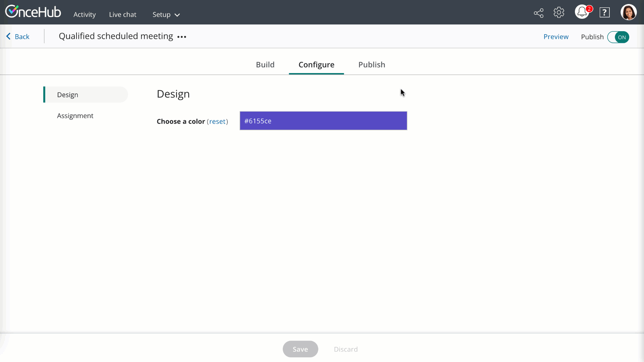The width and height of the screenshot is (644, 362).
Task: Switch to the Publish tab
Action: [x=372, y=65]
